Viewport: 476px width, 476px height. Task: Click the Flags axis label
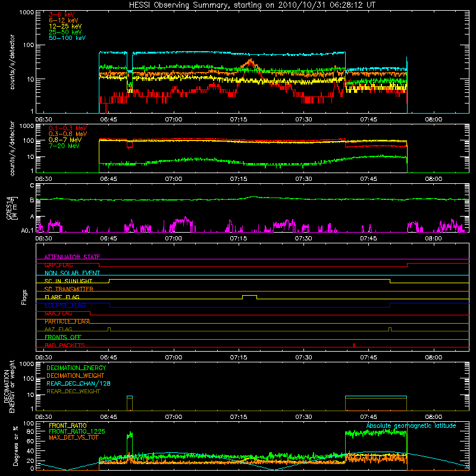(x=24, y=297)
